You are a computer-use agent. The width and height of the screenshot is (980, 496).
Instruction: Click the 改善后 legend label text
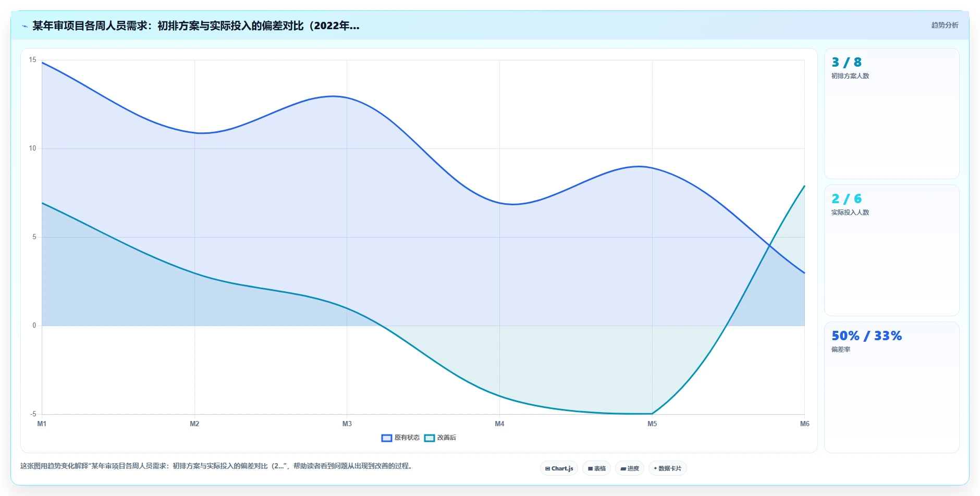447,438
